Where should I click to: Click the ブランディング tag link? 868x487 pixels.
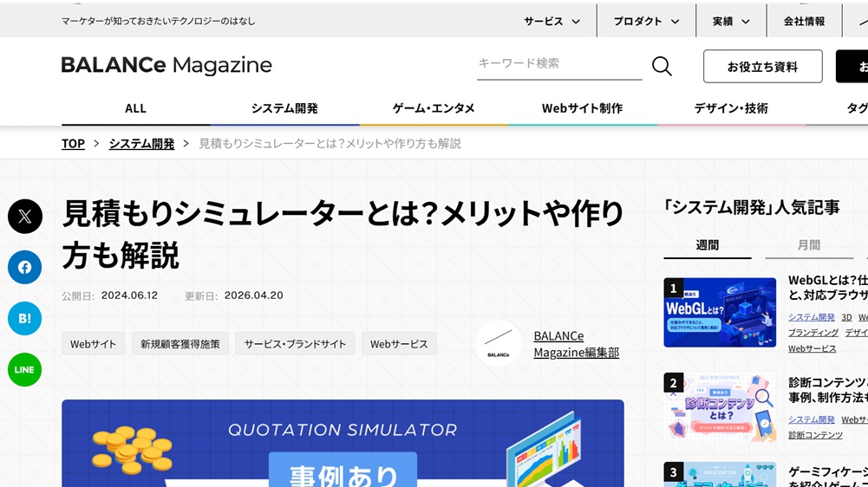click(813, 333)
